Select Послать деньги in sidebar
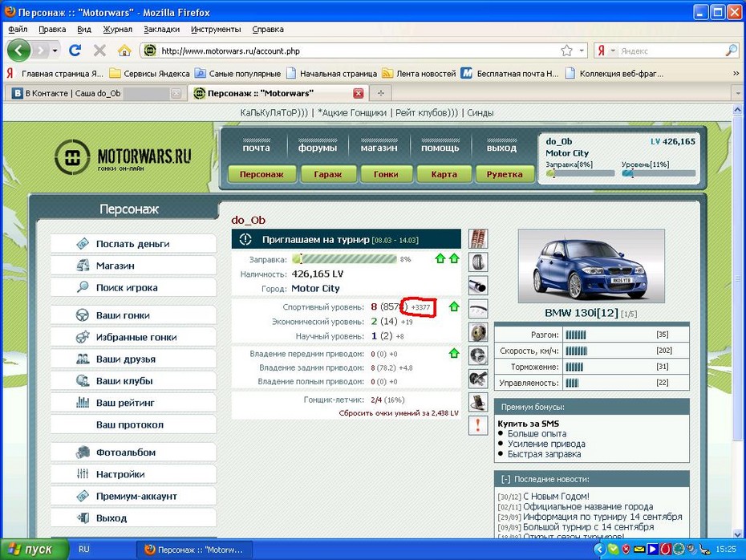746x560 pixels. coord(133,244)
